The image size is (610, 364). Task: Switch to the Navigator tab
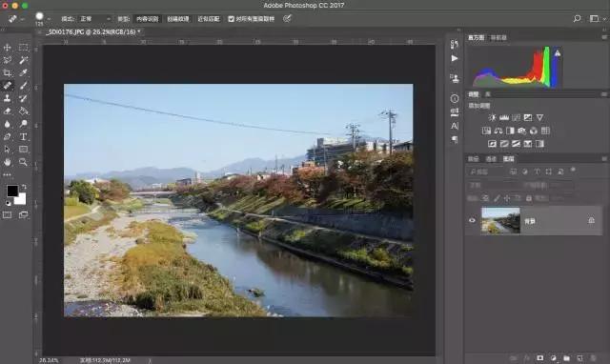[x=498, y=37]
